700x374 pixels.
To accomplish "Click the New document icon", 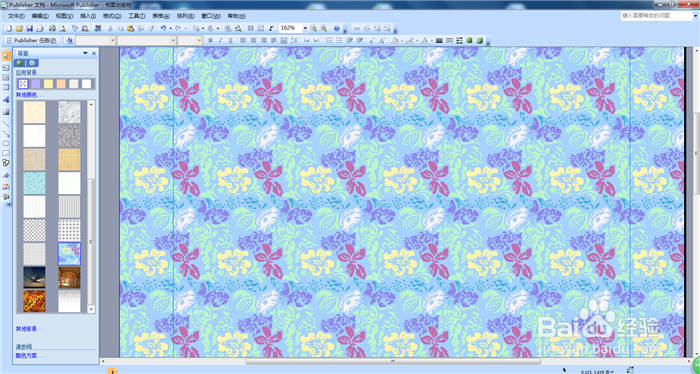I will 9,29.
